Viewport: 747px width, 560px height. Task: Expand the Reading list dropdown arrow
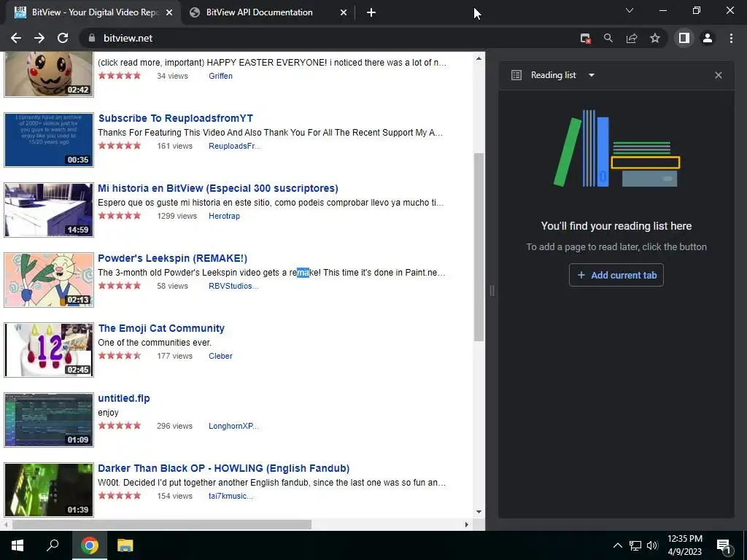coord(591,75)
